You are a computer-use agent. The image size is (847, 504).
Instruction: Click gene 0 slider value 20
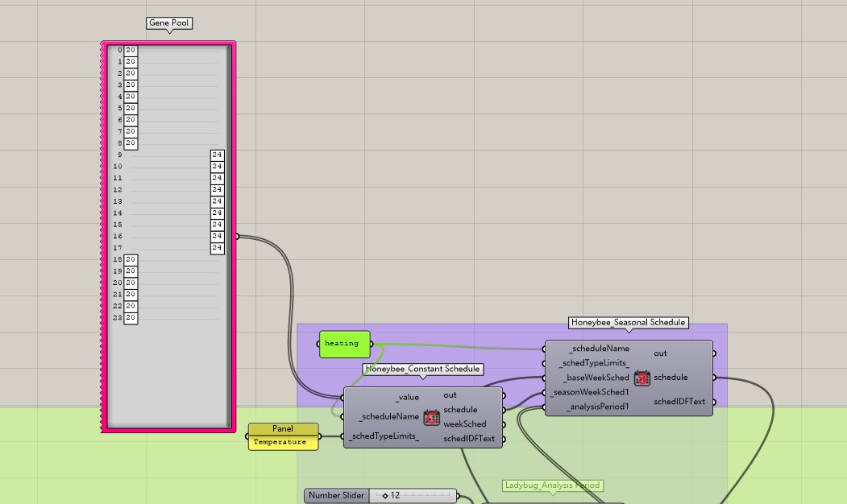tap(131, 50)
